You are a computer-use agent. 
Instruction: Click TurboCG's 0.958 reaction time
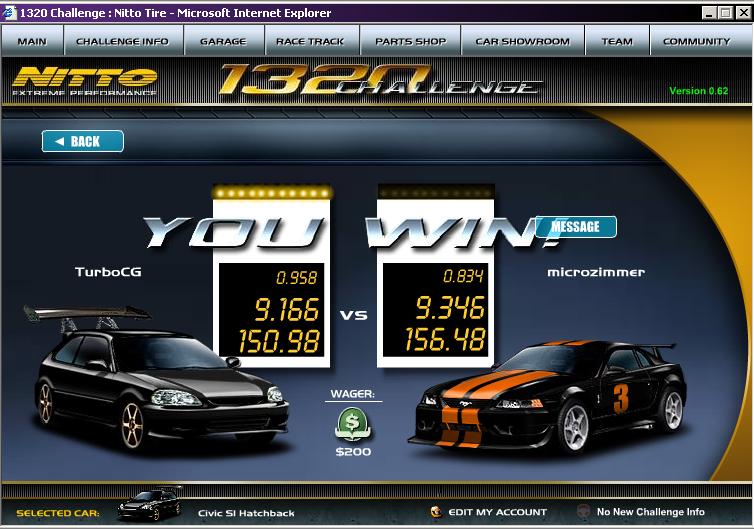click(297, 278)
